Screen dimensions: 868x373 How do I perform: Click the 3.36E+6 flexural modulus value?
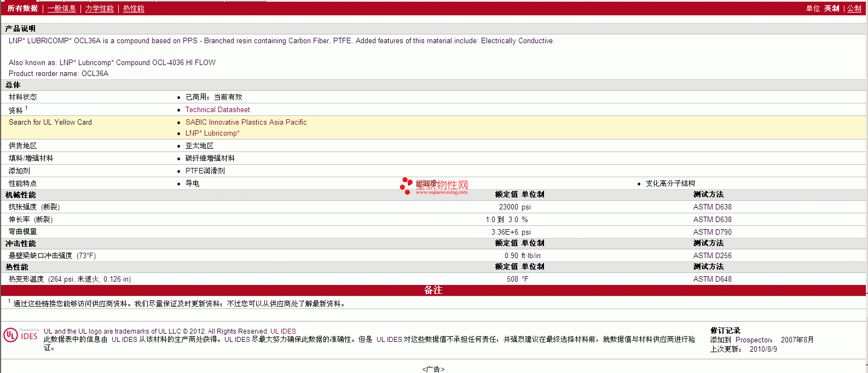(x=505, y=232)
